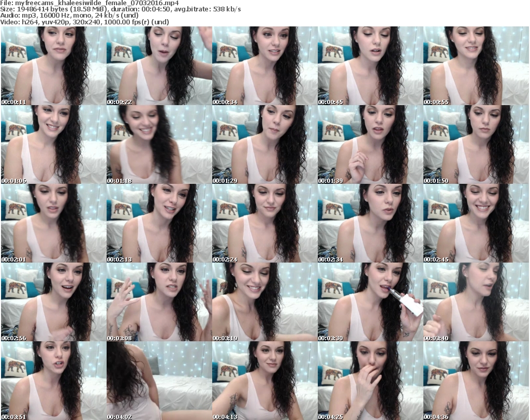This screenshot has width=530, height=420.
Task: Choose the frame labeled 00:04:13
Action: coord(264,381)
